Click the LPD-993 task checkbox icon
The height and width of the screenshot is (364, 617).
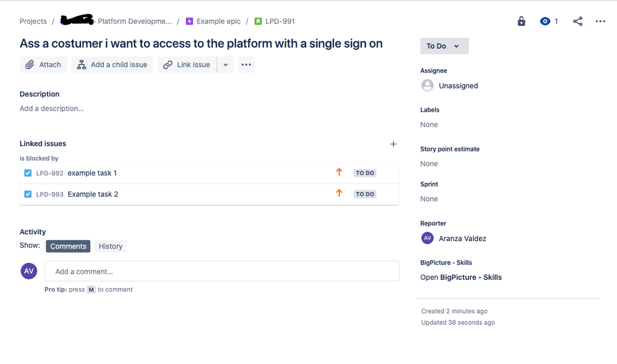tap(28, 194)
